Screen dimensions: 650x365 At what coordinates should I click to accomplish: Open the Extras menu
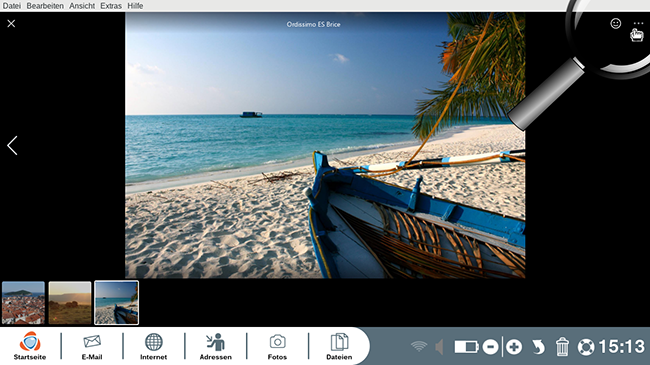[111, 6]
